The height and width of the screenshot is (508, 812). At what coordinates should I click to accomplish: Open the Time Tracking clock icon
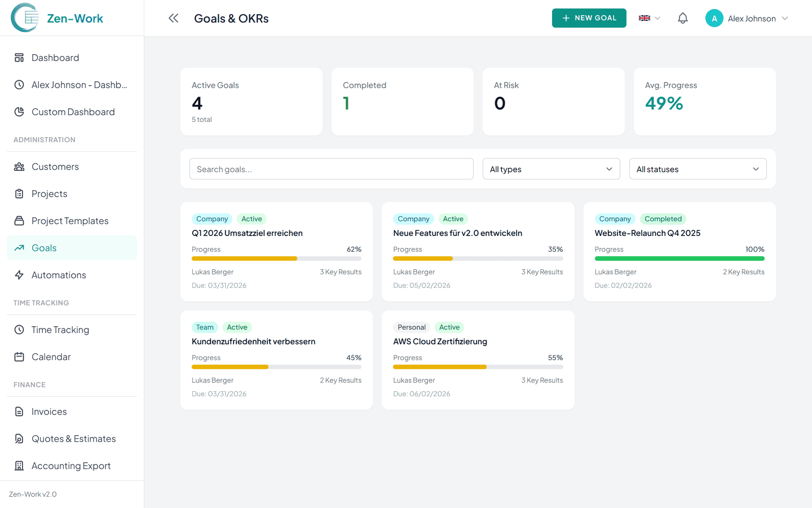click(18, 330)
